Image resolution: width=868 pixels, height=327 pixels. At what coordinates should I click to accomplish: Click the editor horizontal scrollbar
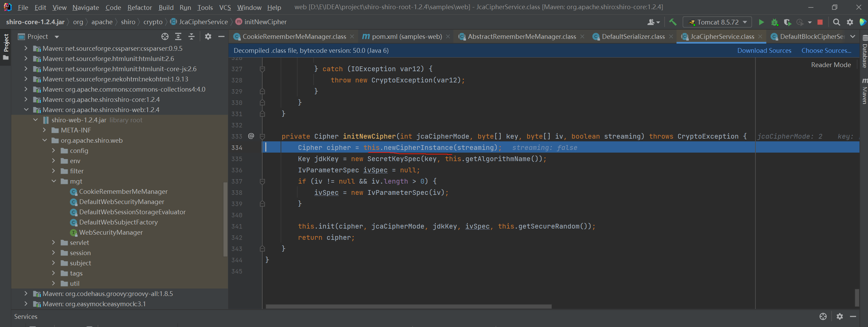(408, 307)
